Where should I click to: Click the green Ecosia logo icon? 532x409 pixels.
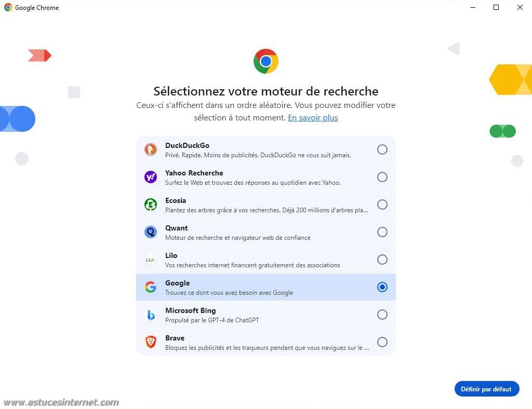(x=151, y=204)
